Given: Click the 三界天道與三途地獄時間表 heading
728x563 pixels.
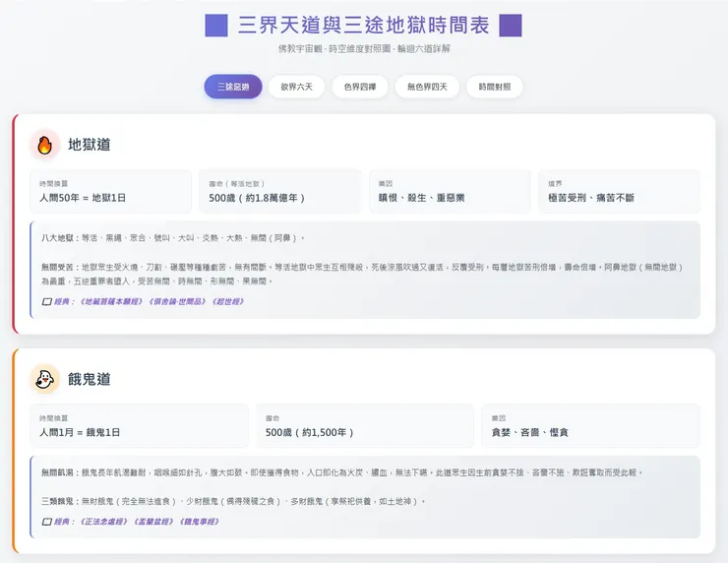Looking at the screenshot, I should pyautogui.click(x=364, y=25).
